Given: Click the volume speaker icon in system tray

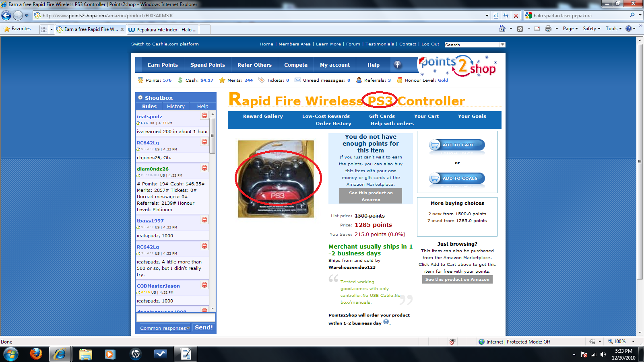Looking at the screenshot, I should click(x=603, y=354).
